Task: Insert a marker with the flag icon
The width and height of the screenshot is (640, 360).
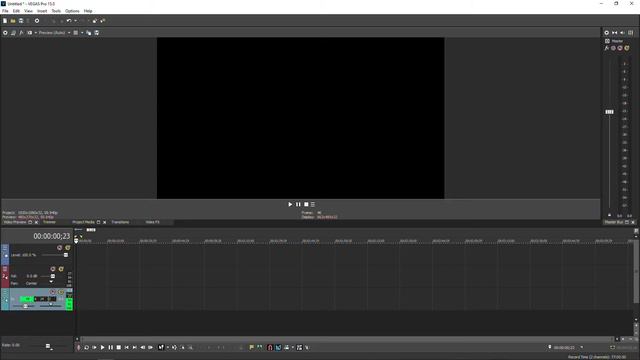Action: click(x=251, y=347)
